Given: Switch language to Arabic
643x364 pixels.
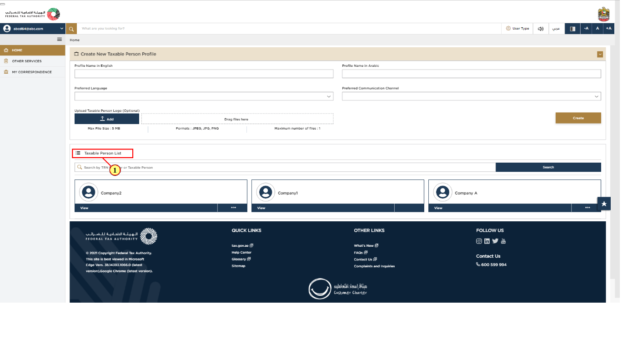Looking at the screenshot, I should coord(556,29).
